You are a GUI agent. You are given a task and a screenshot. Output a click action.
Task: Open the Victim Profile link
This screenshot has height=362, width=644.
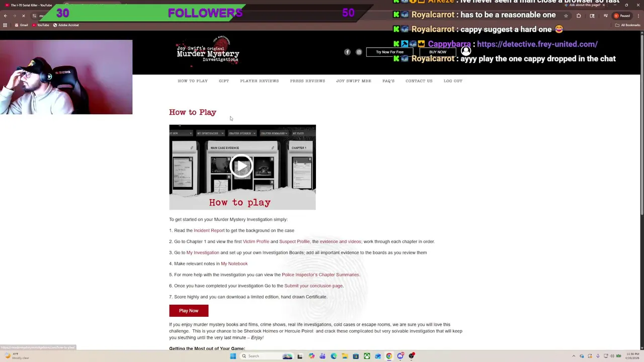(x=256, y=241)
